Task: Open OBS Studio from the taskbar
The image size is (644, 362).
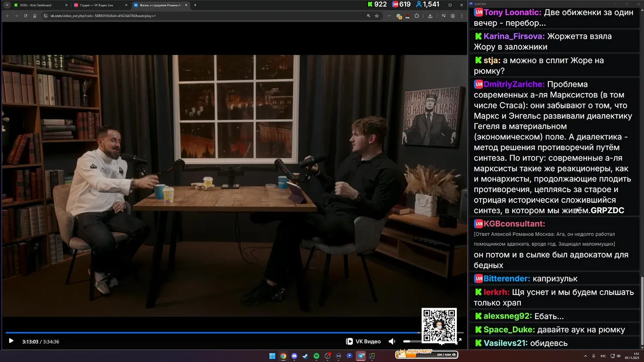Action: click(x=328, y=355)
